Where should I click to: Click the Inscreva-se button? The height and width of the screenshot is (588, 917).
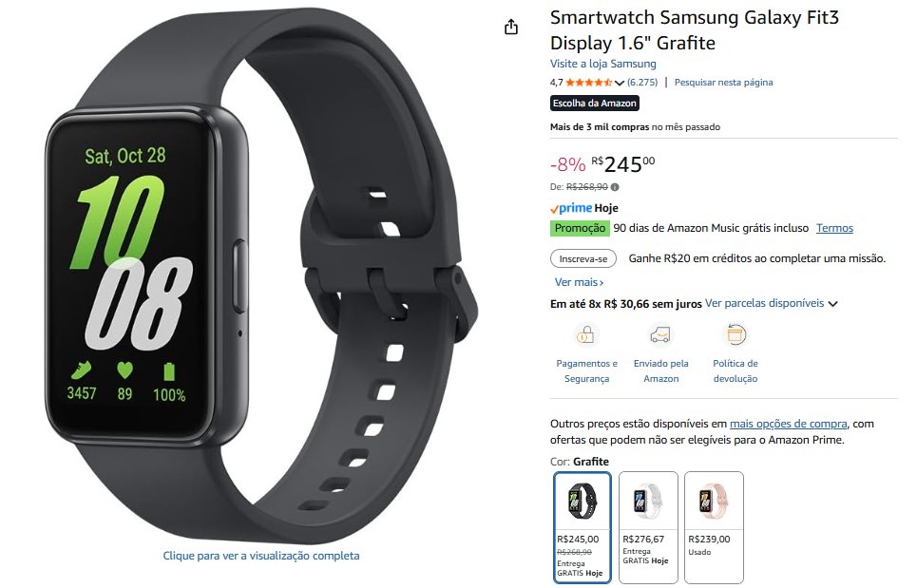(583, 258)
